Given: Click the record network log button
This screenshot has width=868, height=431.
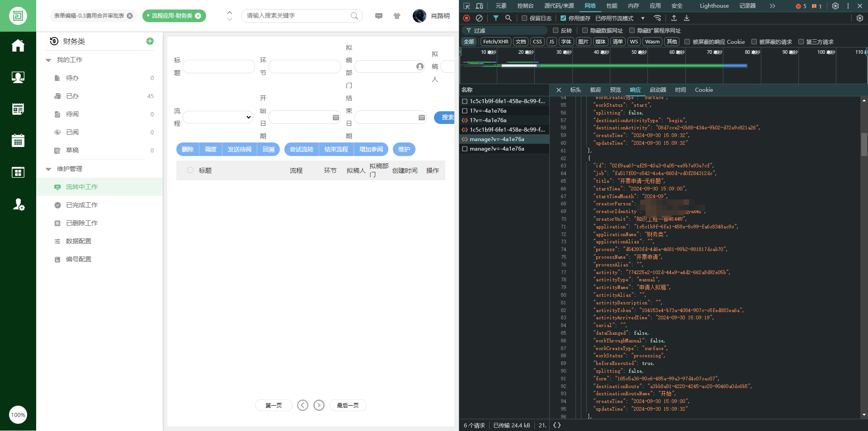Looking at the screenshot, I should click(x=467, y=18).
